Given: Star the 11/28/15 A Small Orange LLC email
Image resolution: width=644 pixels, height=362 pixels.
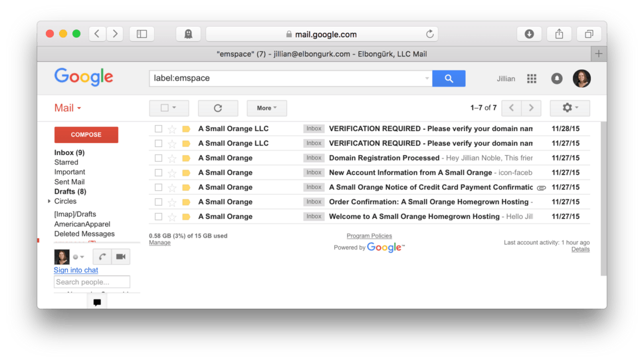Looking at the screenshot, I should 172,129.
